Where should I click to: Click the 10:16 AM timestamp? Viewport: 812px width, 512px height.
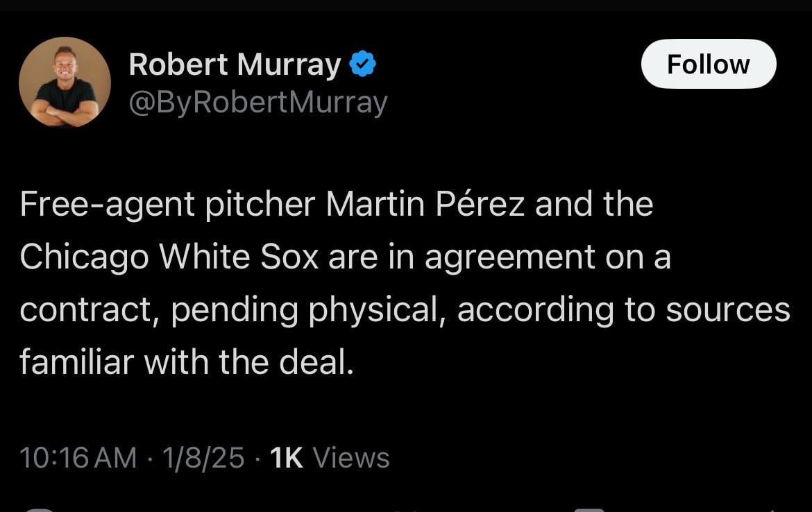click(78, 457)
